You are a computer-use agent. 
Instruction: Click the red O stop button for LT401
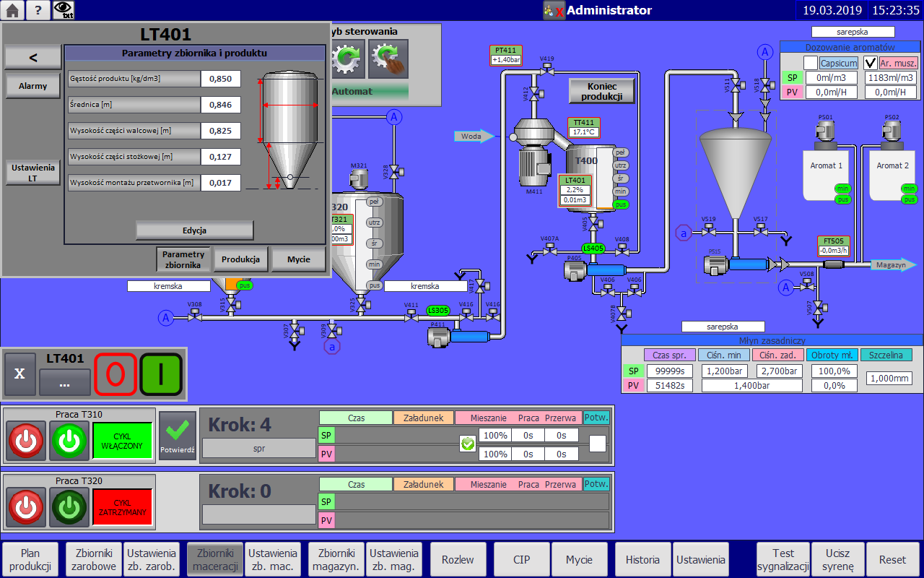point(115,374)
